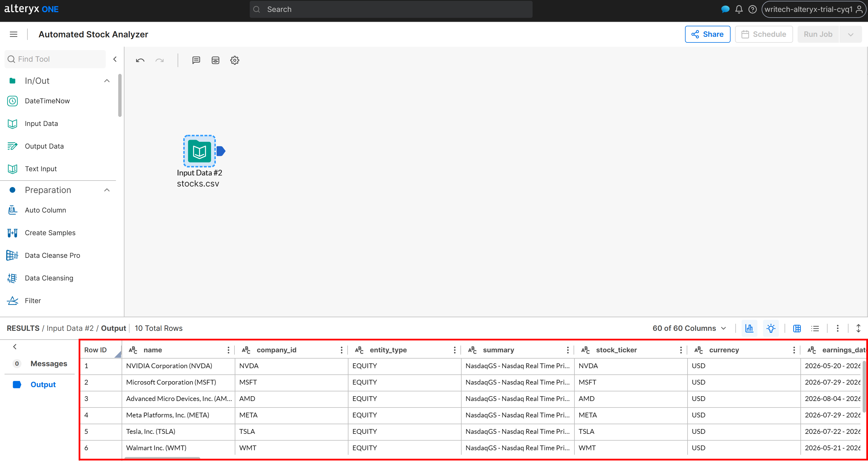868x461 pixels.
Task: Collapse the tool palette sidebar
Action: (115, 59)
